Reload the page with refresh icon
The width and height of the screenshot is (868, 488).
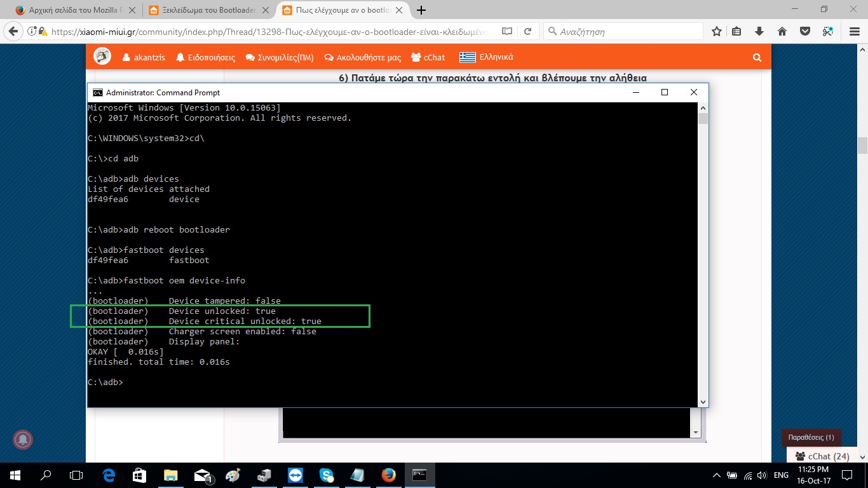tap(527, 31)
